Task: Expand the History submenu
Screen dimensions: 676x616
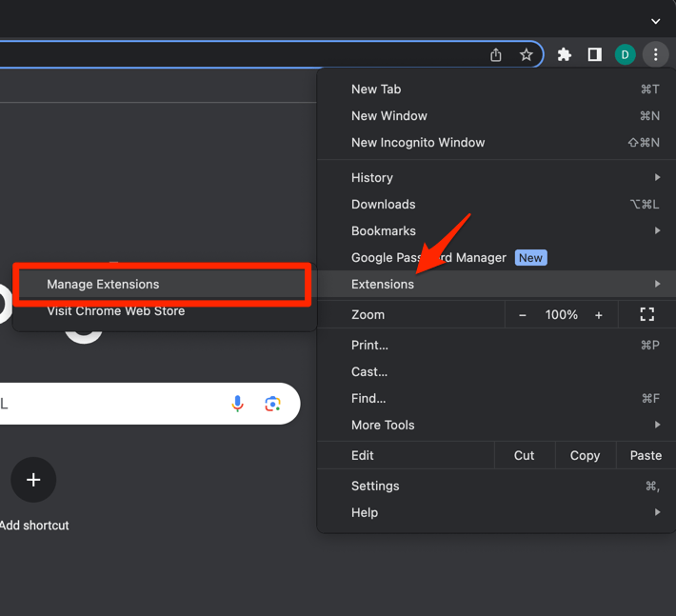Action: [x=496, y=178]
